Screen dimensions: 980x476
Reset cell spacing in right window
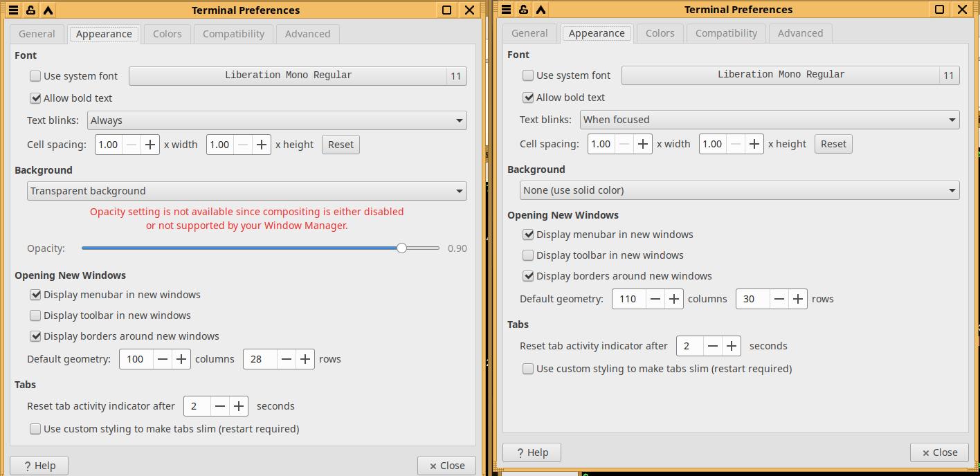click(x=833, y=144)
